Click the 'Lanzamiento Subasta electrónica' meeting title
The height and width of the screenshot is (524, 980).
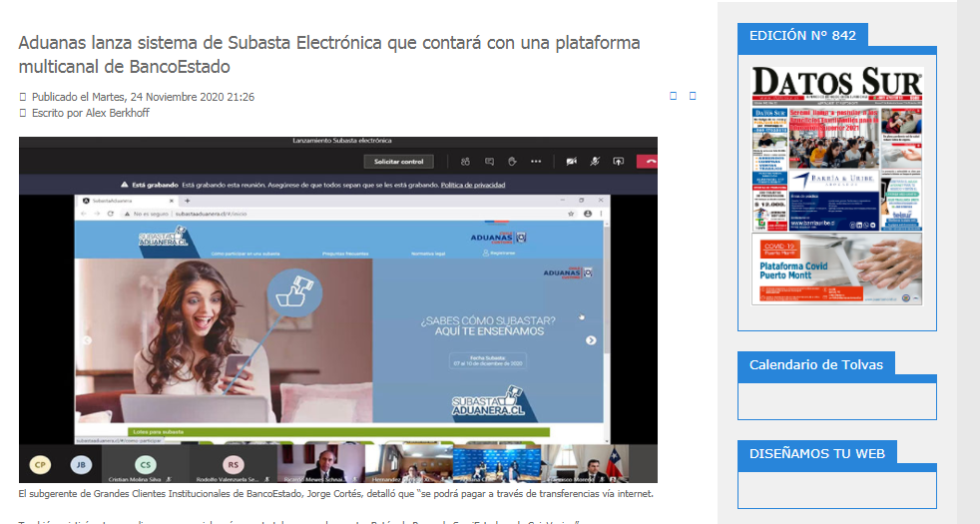pyautogui.click(x=342, y=141)
